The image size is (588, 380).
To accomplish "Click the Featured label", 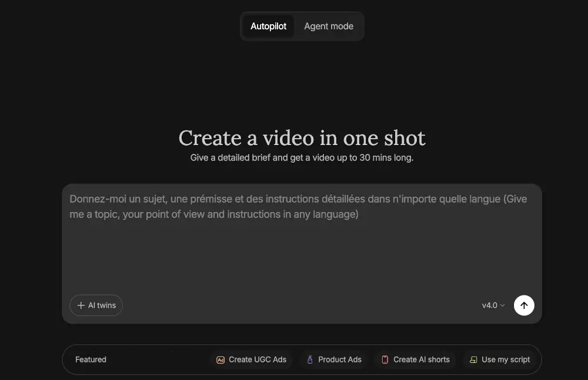I will (91, 359).
